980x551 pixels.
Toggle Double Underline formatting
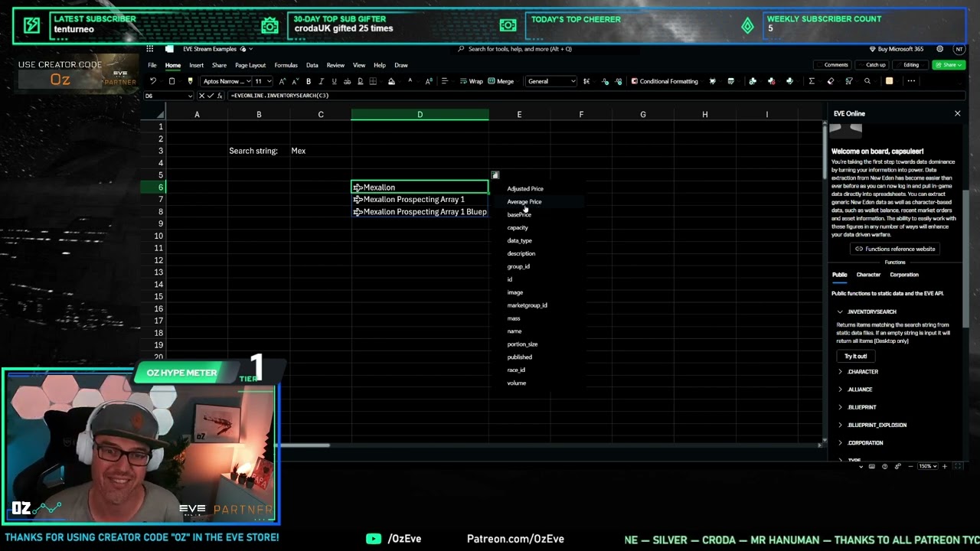361,81
